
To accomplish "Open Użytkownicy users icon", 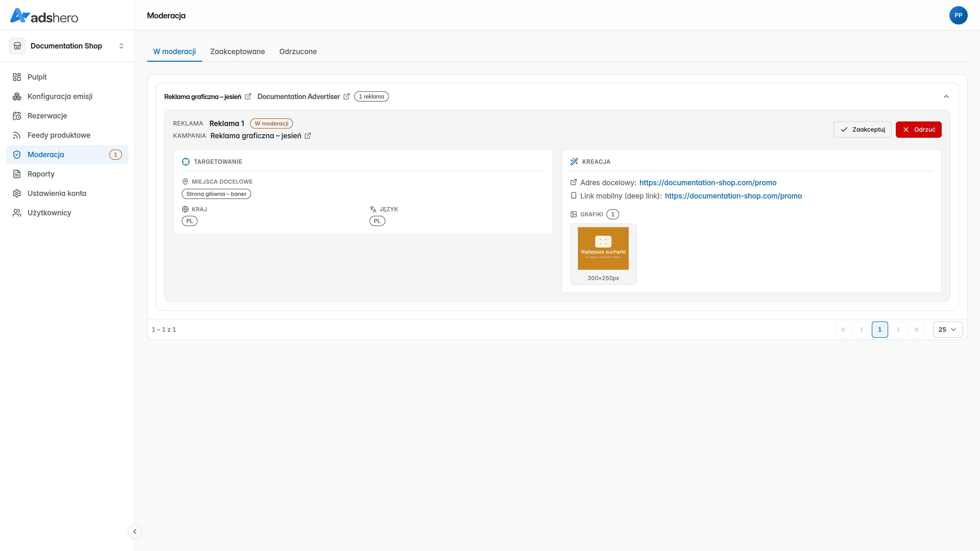I will click(x=17, y=213).
